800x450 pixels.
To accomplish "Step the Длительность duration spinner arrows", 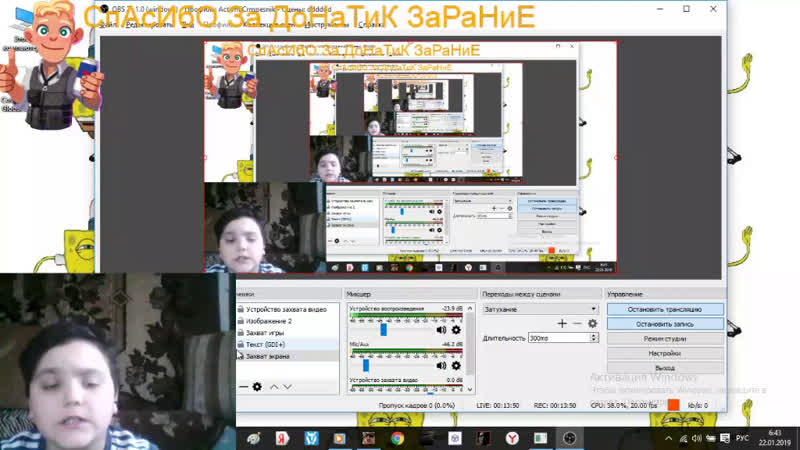I will (593, 338).
